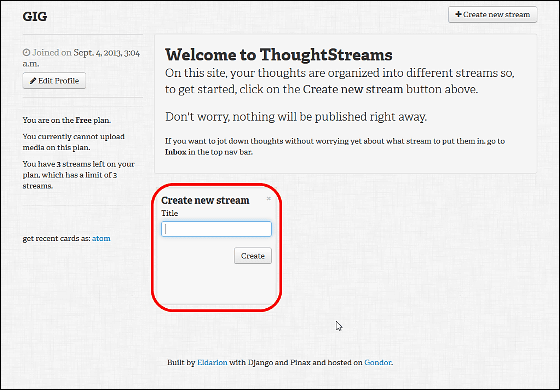The image size is (560, 390).
Task: Close the Create new stream panel
Action: [x=269, y=199]
